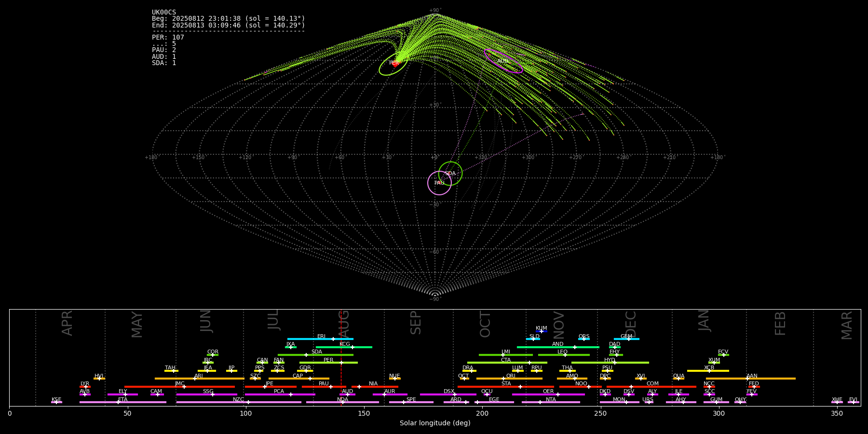Select the LMI shower bar
This screenshot has width=868, height=434.
tap(506, 355)
